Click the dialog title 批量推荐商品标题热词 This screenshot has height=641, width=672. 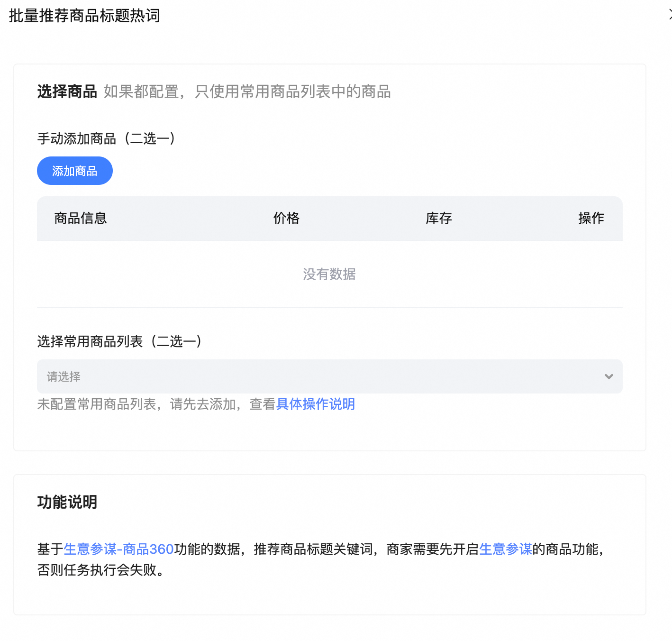pos(84,16)
